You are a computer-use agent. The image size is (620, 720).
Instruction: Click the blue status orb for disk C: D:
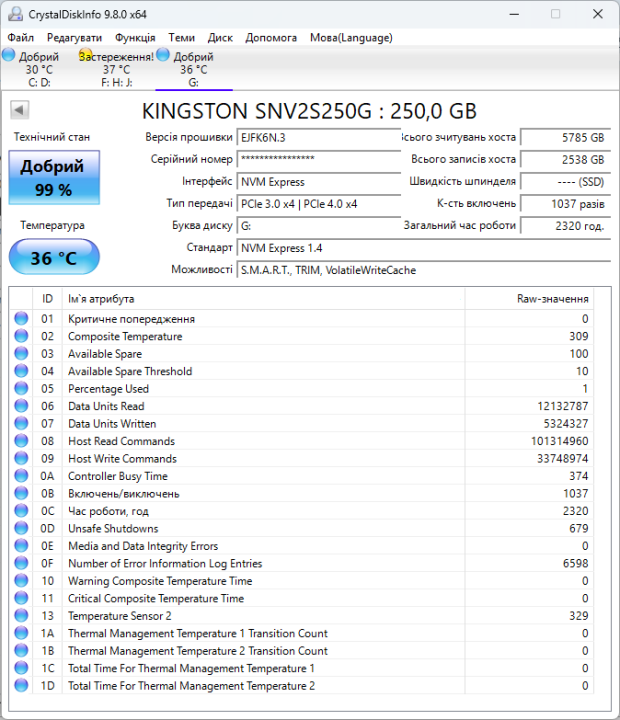pos(9,55)
